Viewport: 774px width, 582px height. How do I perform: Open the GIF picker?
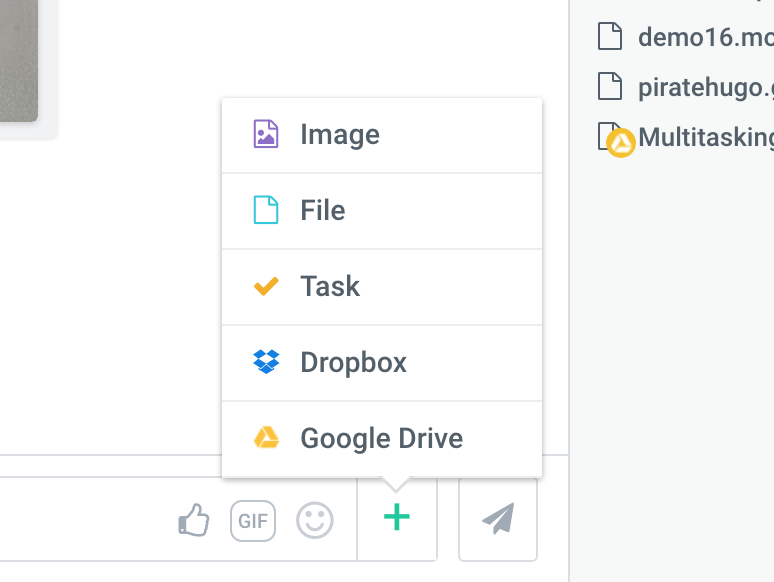click(253, 521)
